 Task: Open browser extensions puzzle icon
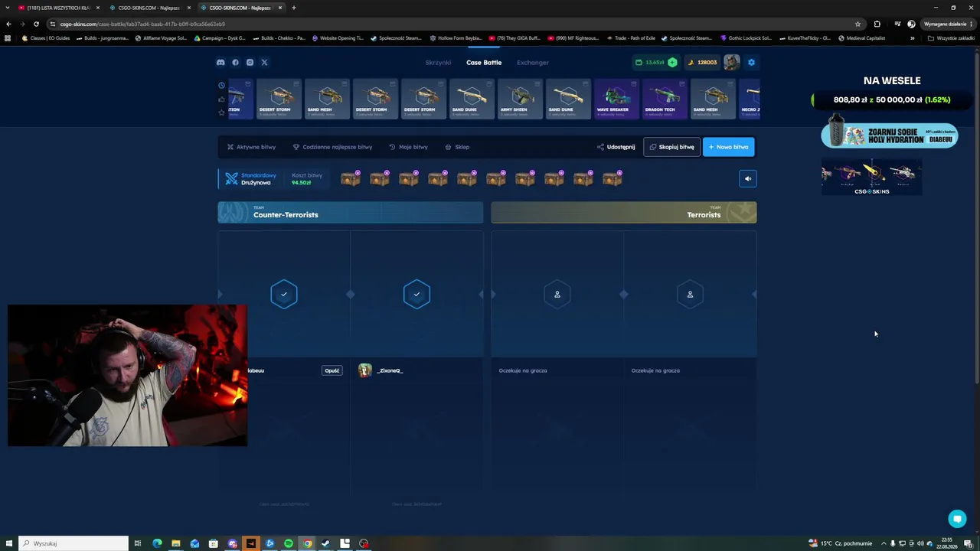coord(877,24)
